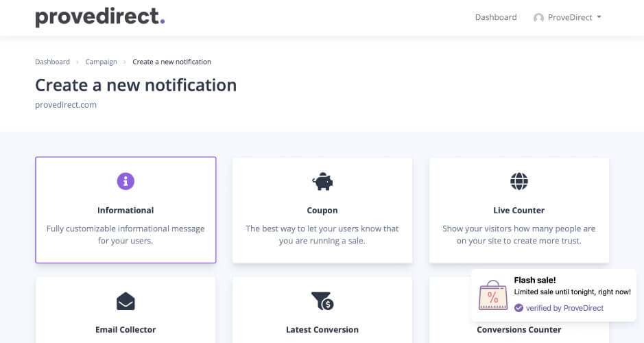The width and height of the screenshot is (644, 343).
Task: Click the Latest Conversion funnel icon
Action: [322, 301]
